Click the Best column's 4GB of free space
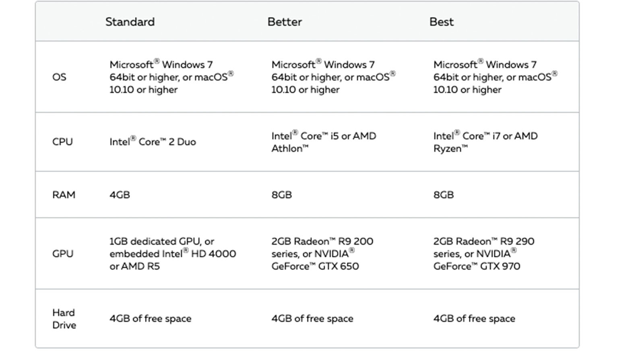 pyautogui.click(x=474, y=319)
